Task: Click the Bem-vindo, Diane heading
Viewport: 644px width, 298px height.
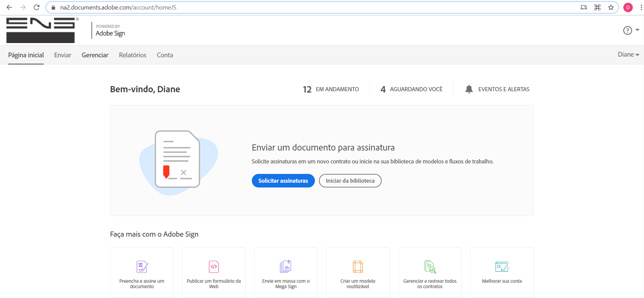Action: 145,89
